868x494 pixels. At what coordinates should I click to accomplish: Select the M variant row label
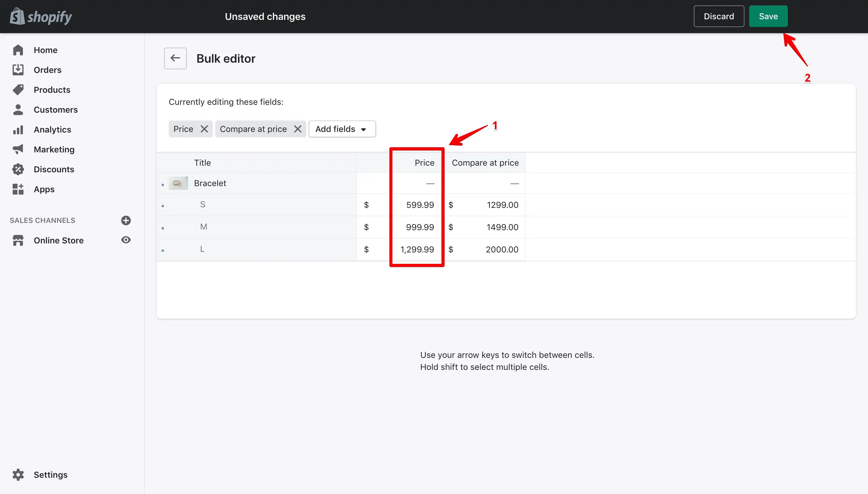point(203,227)
